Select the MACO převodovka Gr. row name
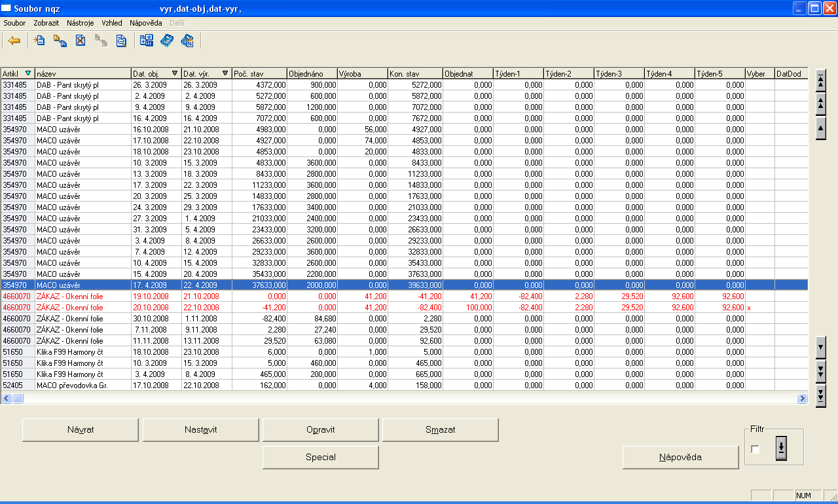This screenshot has width=838, height=504. (x=83, y=386)
